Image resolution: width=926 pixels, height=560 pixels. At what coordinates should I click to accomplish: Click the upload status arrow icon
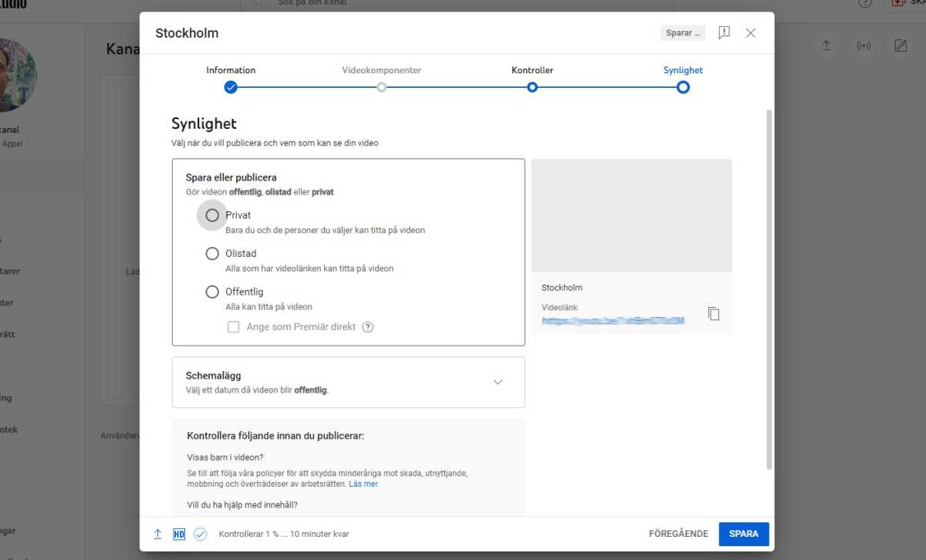(x=157, y=534)
